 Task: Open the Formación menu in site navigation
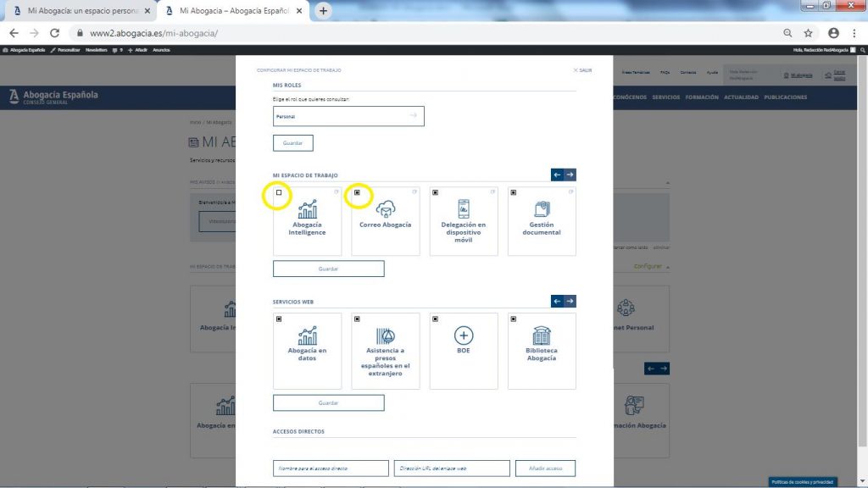[x=702, y=97]
